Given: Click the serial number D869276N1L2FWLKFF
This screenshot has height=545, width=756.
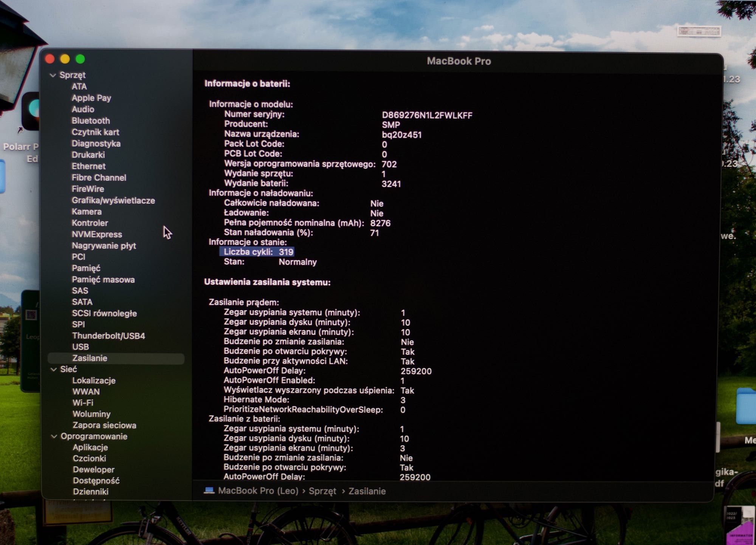Looking at the screenshot, I should 427,115.
